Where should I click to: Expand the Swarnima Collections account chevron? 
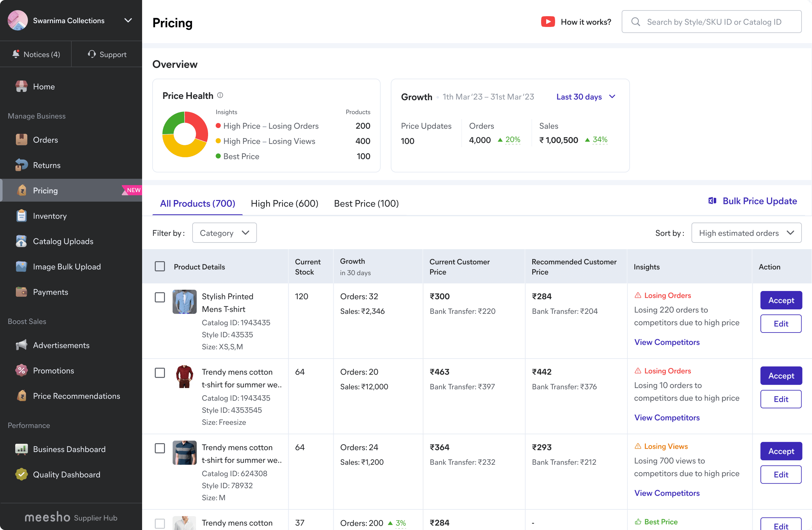[128, 21]
